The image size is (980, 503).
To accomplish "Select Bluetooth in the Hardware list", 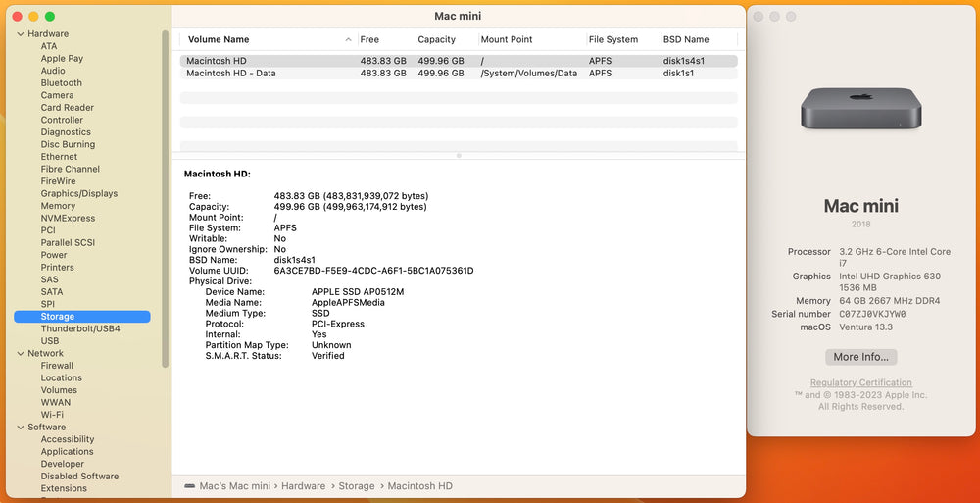I will pos(61,83).
